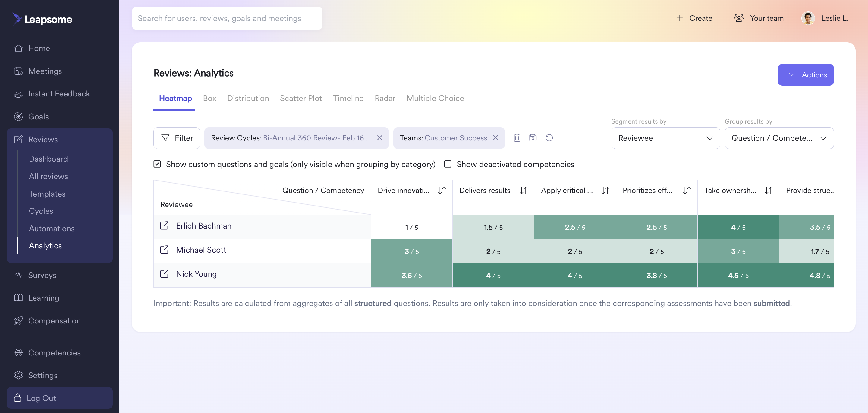
Task: Reset filters with the undo icon
Action: 549,138
